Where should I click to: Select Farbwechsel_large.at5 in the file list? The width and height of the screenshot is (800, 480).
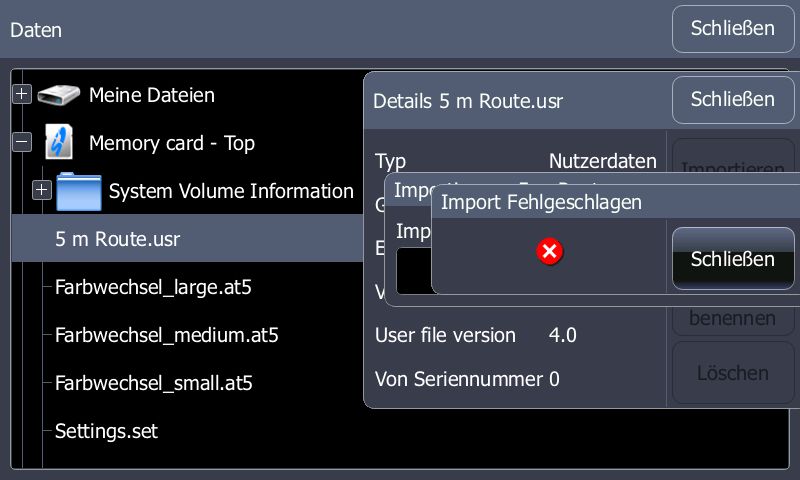[153, 288]
